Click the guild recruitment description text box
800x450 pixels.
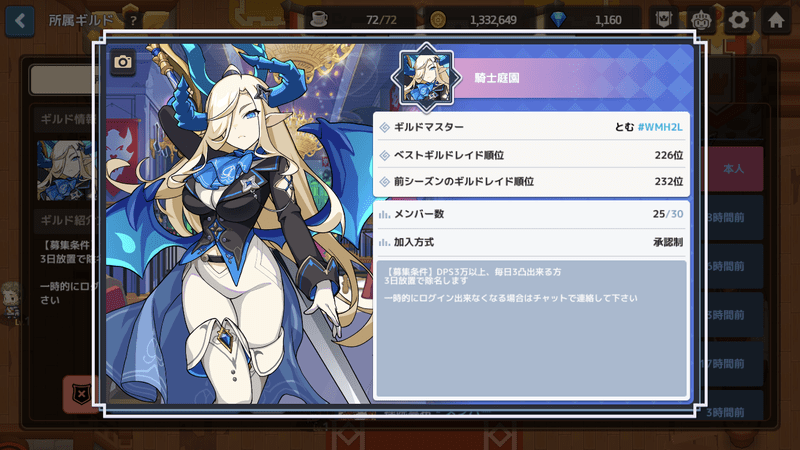coord(531,328)
